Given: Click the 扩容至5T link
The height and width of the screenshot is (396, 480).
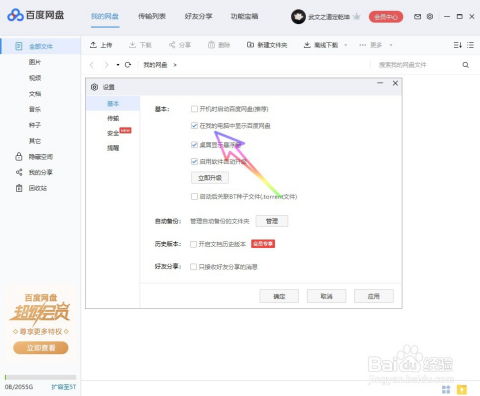Looking at the screenshot, I should pyautogui.click(x=64, y=387).
